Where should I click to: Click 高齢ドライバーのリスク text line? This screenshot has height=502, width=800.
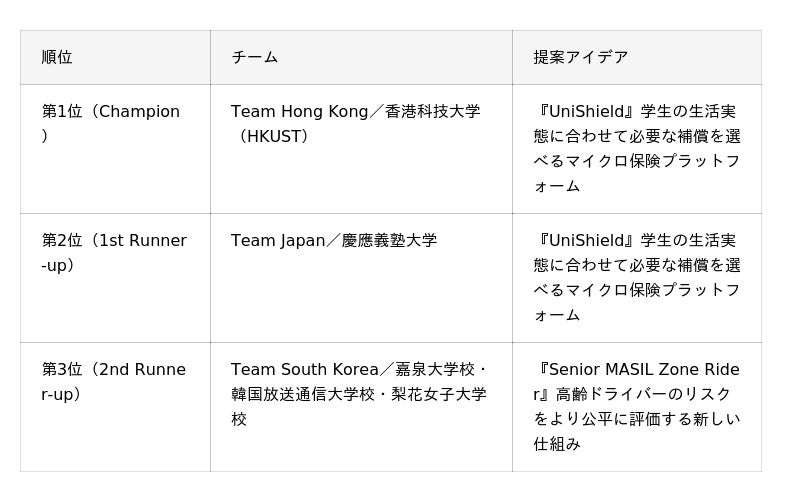(x=643, y=394)
